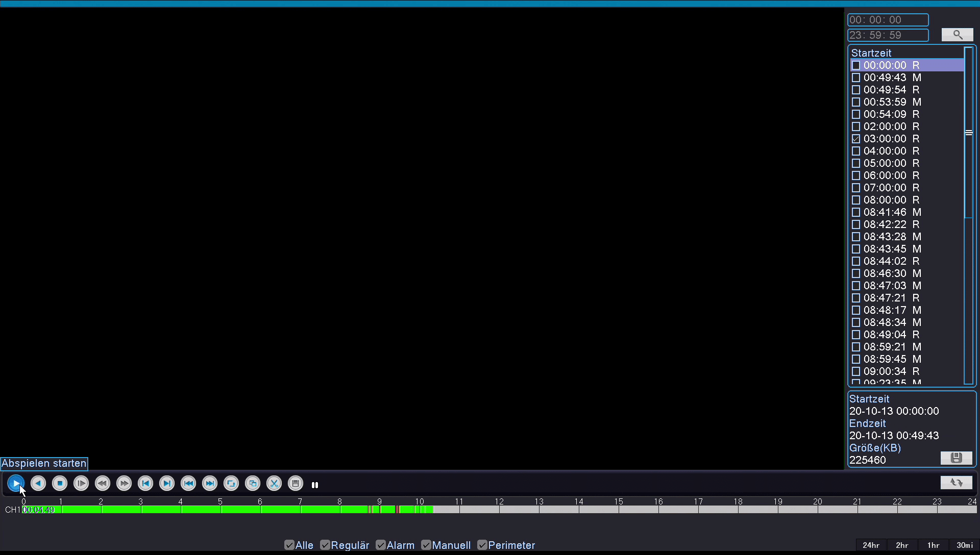Viewport: 980px width, 555px height.
Task: Click the search magnifier button
Action: [958, 35]
